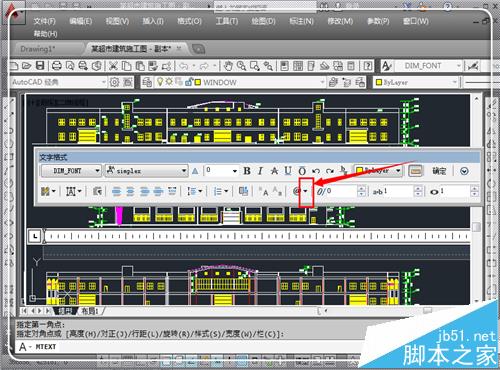
Task: Click the Save icon in the standard toolbar
Action: [40, 65]
